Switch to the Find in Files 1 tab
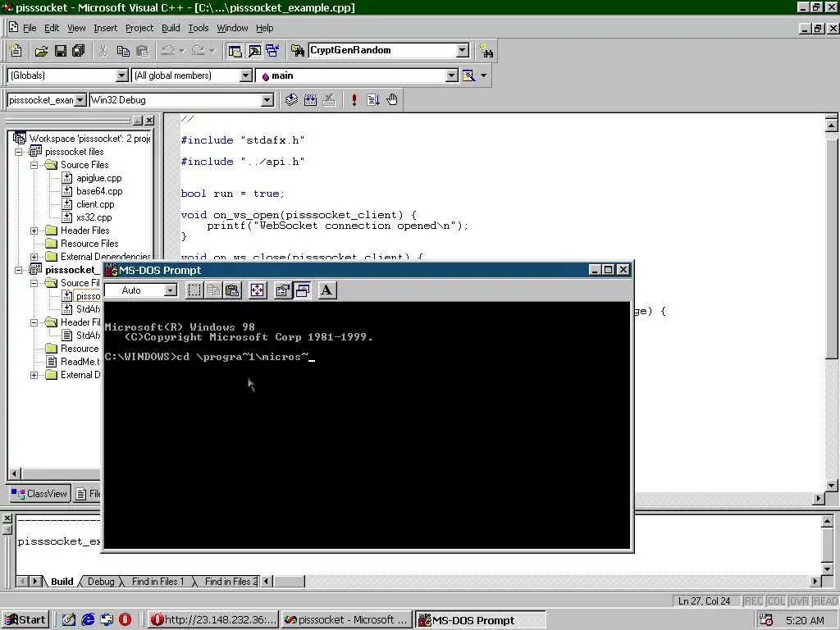This screenshot has width=840, height=630. point(157,582)
